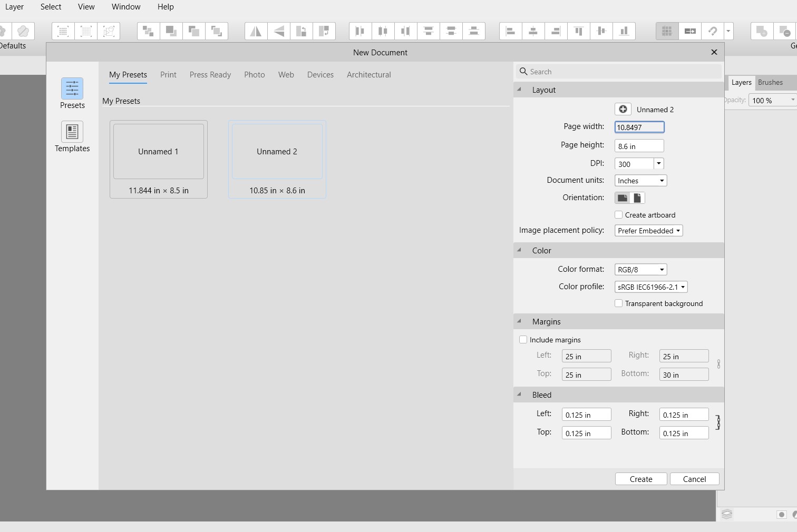
Task: Open the DPI dropdown arrow
Action: tap(659, 164)
